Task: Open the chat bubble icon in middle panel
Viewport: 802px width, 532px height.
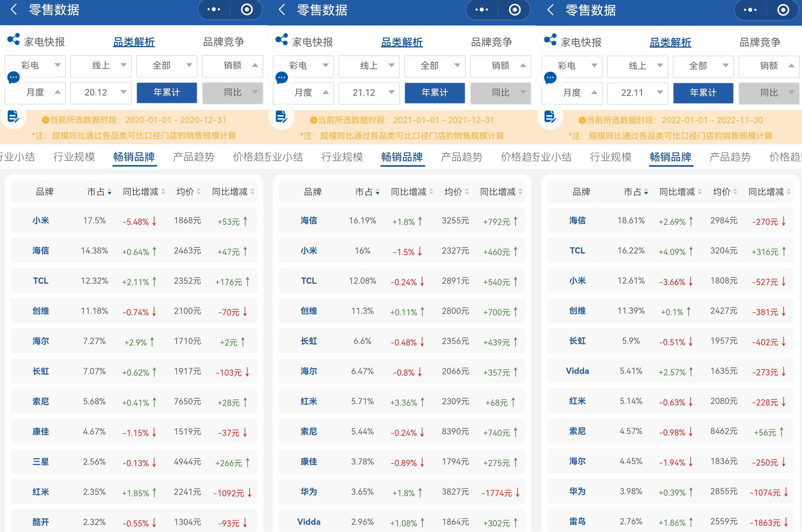Action: point(281,78)
